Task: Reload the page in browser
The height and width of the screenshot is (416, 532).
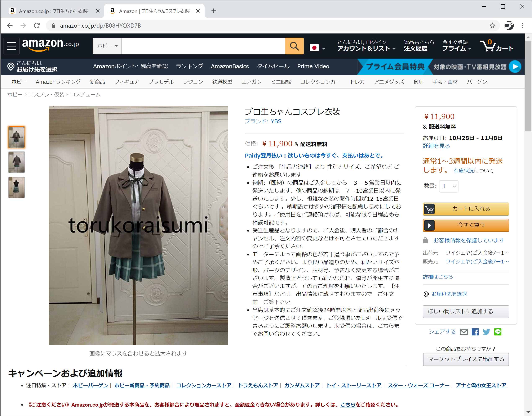Action: (x=37, y=26)
